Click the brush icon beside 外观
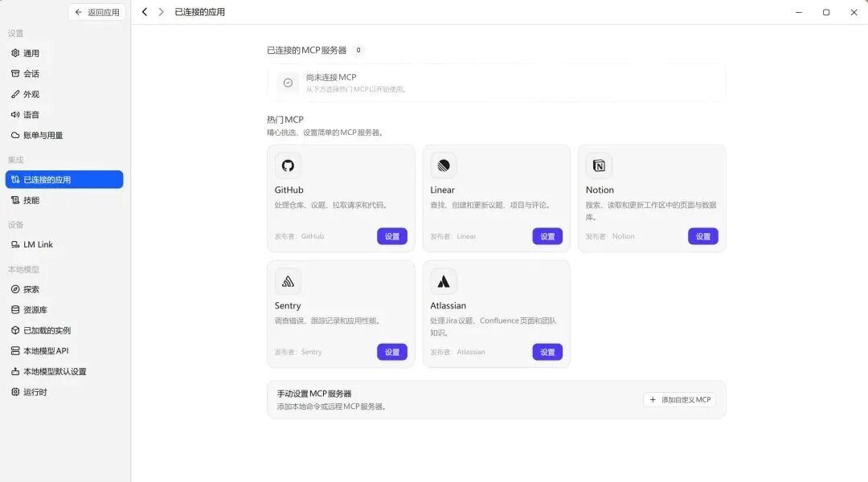The height and width of the screenshot is (482, 868). coord(15,94)
